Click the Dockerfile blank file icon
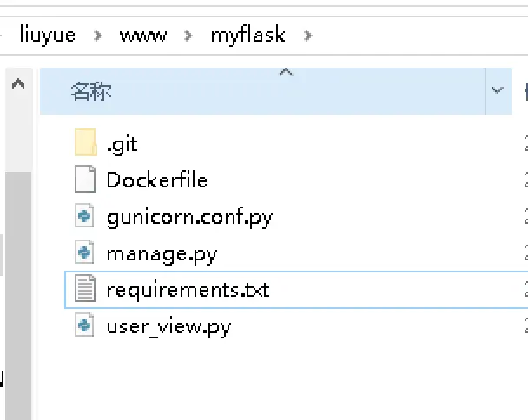Viewport: 528px width, 420px height. [85, 180]
